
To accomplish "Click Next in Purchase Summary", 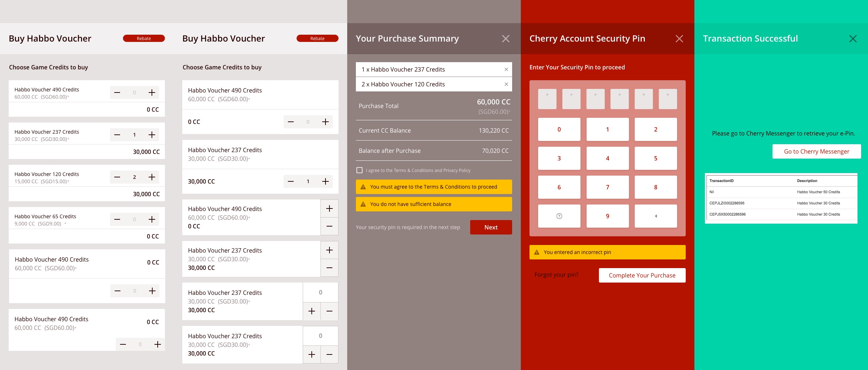I will (491, 227).
